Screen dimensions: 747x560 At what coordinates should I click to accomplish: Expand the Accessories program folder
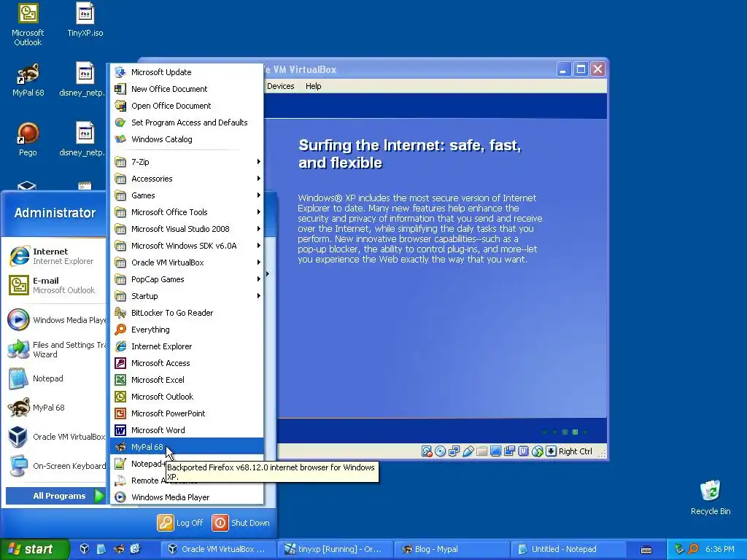pos(187,179)
